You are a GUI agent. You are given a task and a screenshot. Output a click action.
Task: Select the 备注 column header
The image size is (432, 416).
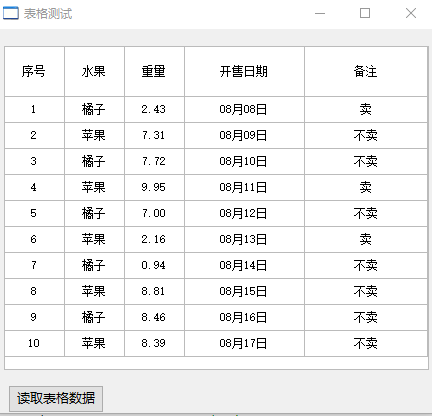(366, 72)
